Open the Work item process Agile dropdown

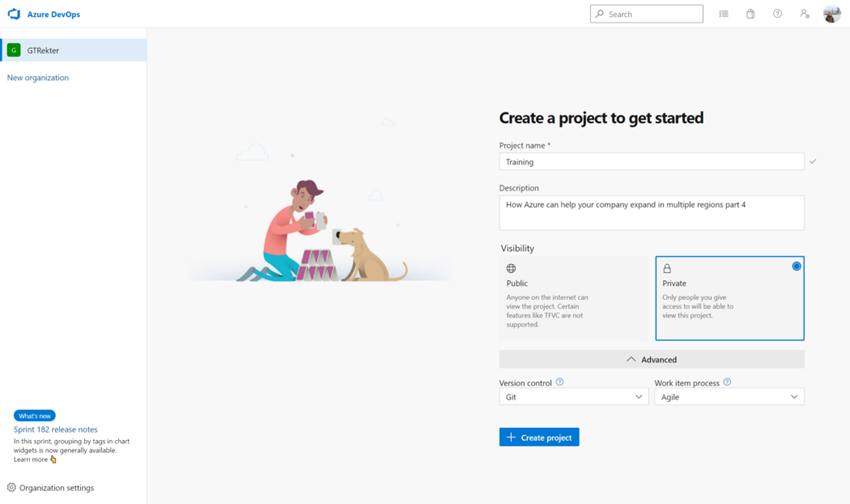729,397
